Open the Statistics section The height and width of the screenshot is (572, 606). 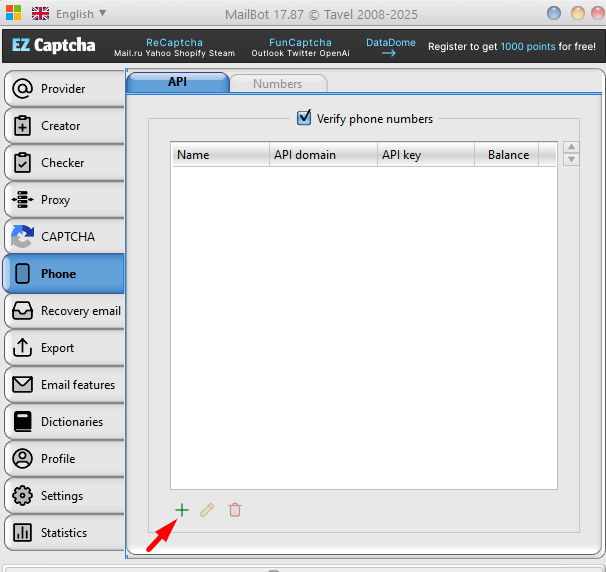point(65,533)
